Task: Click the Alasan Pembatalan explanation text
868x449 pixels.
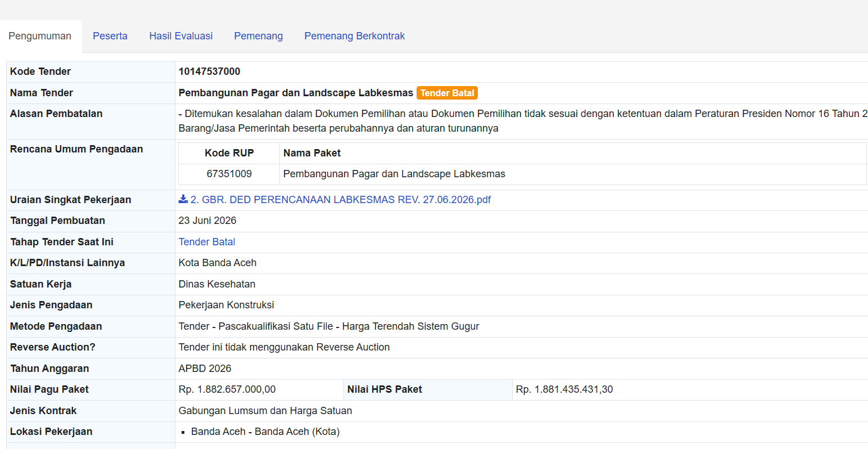Action: pos(523,121)
